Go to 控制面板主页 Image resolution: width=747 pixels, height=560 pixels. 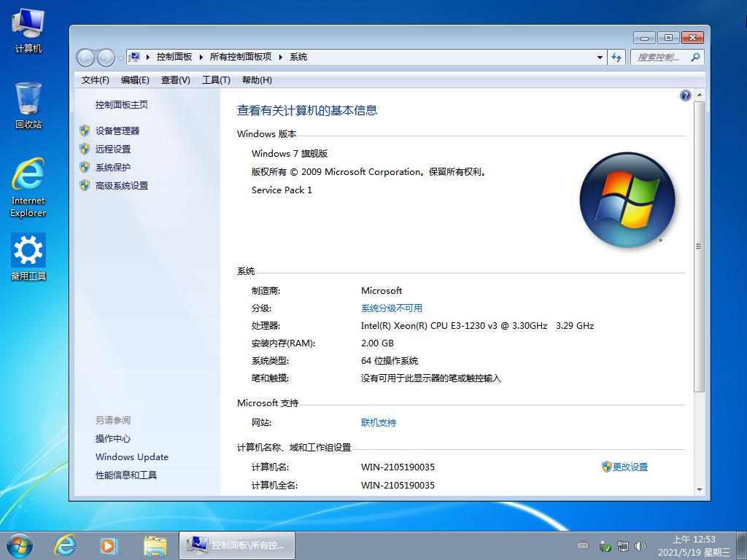click(x=122, y=105)
